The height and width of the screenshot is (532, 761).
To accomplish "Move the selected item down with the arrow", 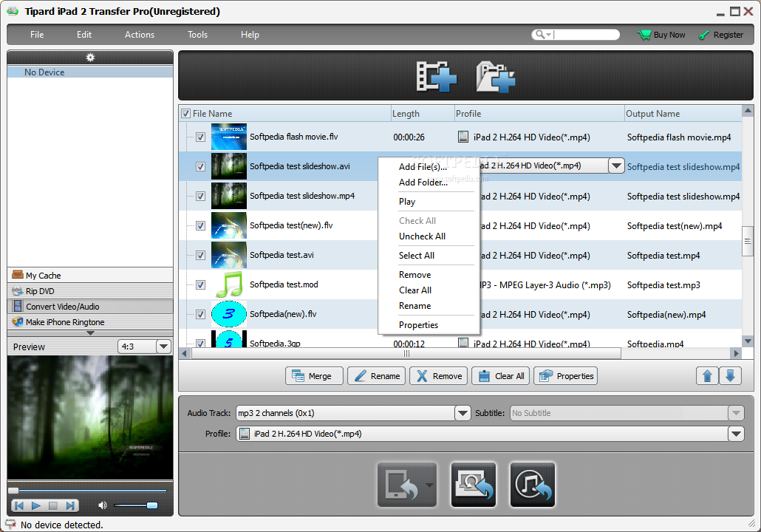I will [x=731, y=375].
